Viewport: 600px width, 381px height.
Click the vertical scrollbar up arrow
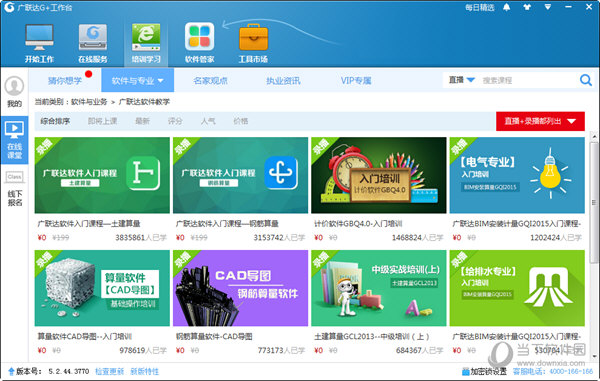click(x=594, y=136)
